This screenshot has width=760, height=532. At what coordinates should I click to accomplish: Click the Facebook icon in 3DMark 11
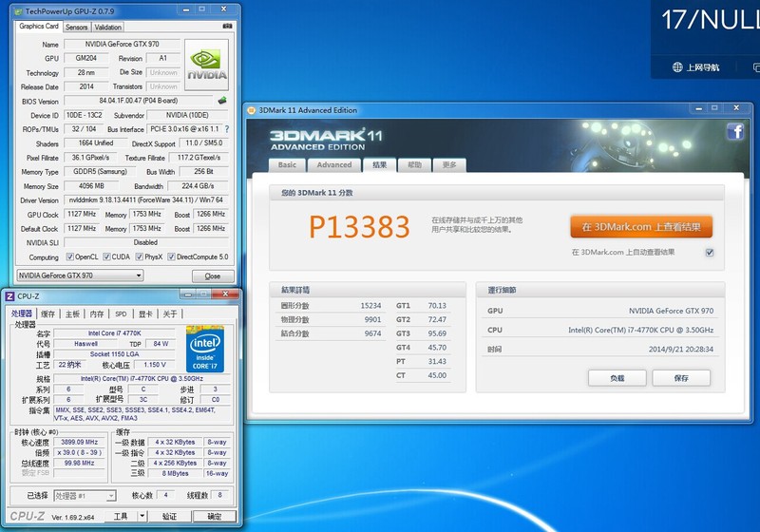pos(735,131)
